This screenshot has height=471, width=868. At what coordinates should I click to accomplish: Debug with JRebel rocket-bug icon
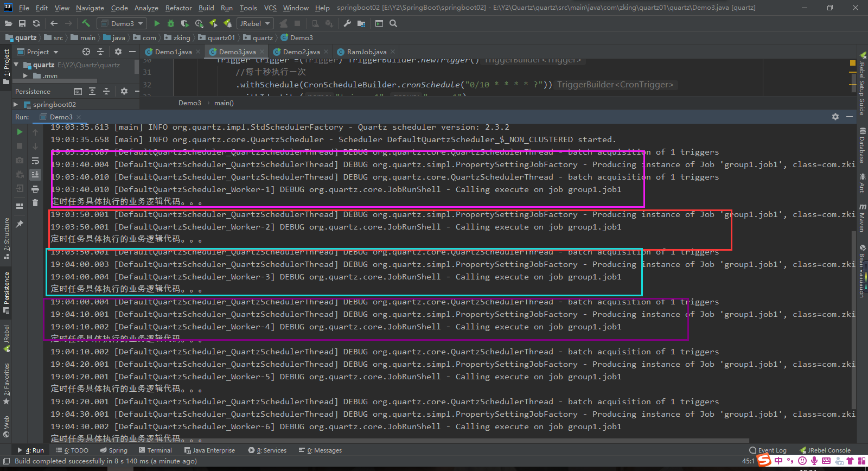227,23
